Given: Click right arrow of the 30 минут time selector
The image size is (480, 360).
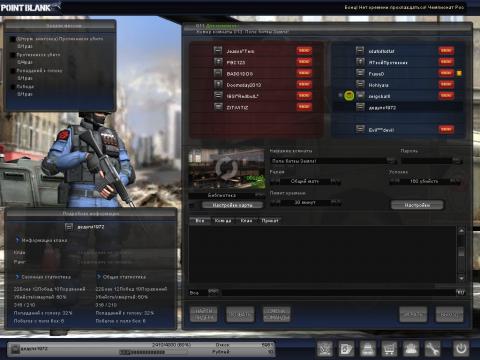Looking at the screenshot, I should coord(335,202).
